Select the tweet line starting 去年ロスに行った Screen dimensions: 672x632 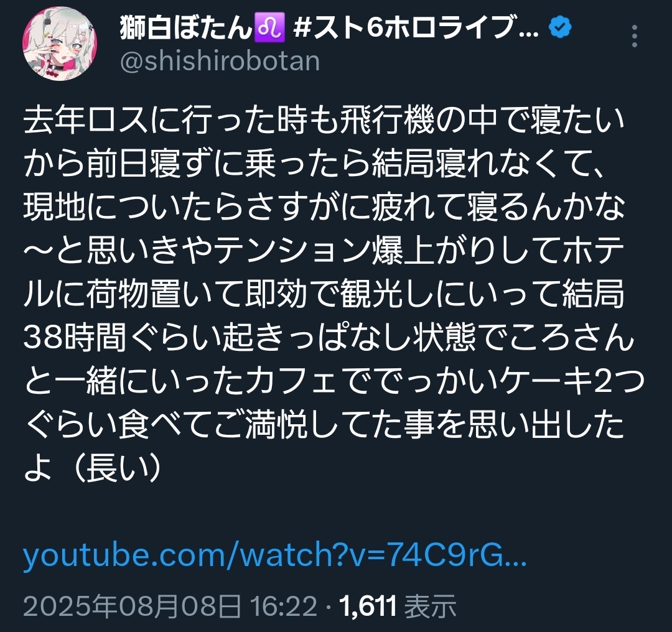[324, 121]
